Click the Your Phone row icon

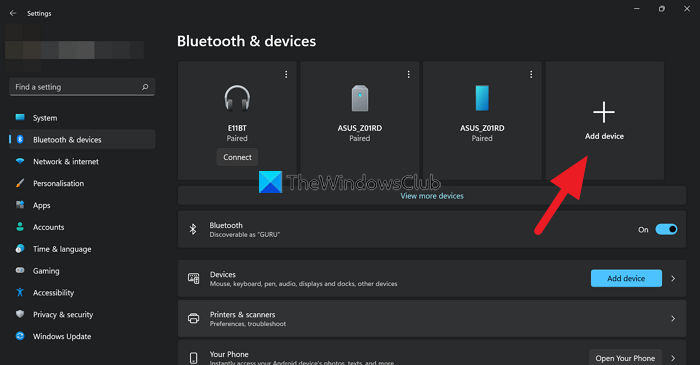[193, 358]
